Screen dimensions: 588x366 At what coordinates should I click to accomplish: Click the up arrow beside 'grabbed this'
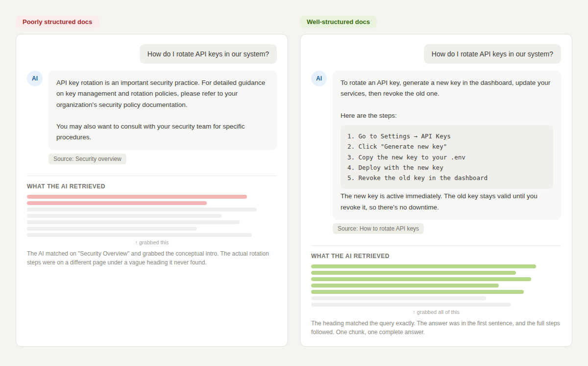pyautogui.click(x=137, y=242)
